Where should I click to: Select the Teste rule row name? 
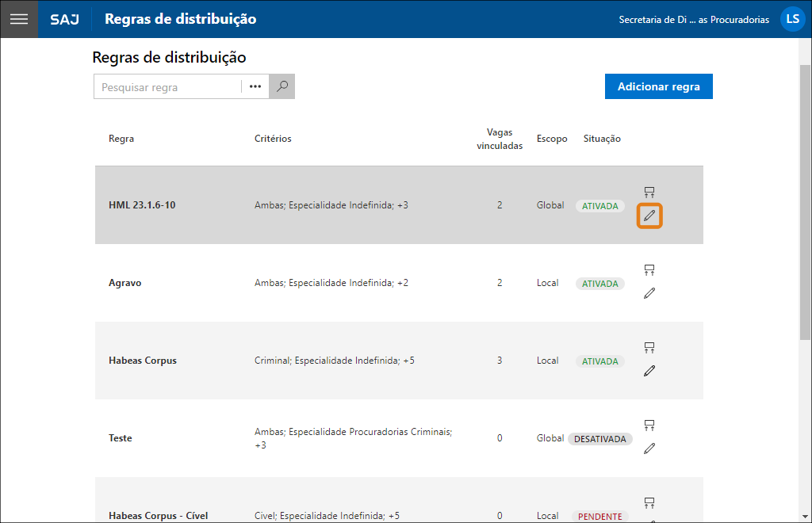(x=121, y=438)
